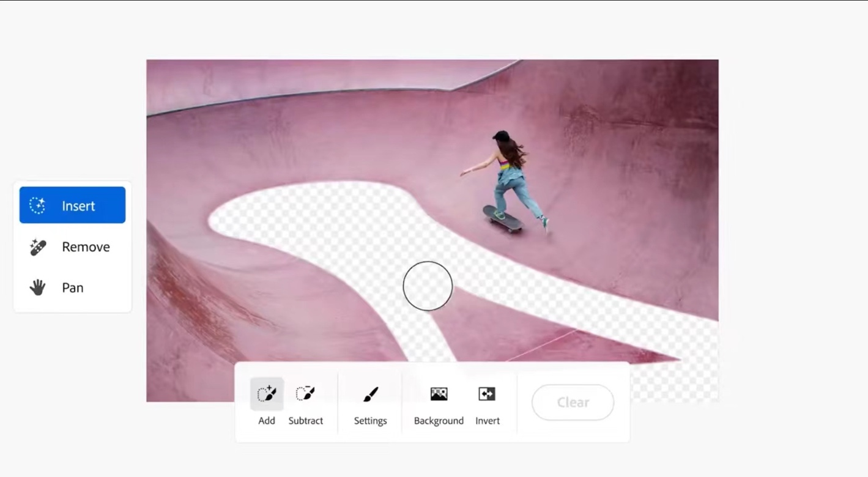
Task: Select the Background image icon
Action: click(x=439, y=394)
